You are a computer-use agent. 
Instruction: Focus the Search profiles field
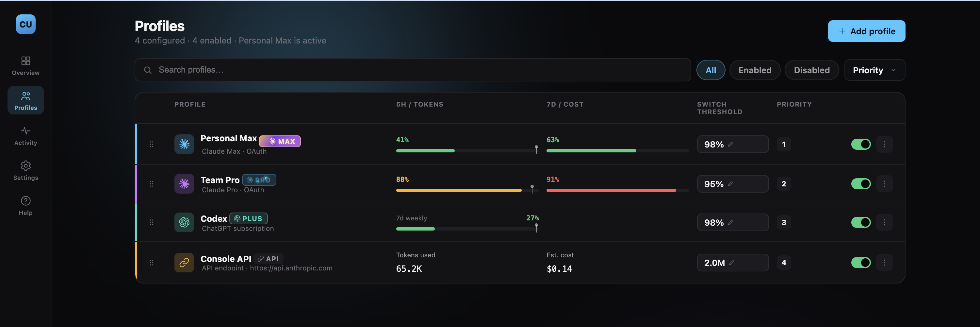tap(412, 70)
